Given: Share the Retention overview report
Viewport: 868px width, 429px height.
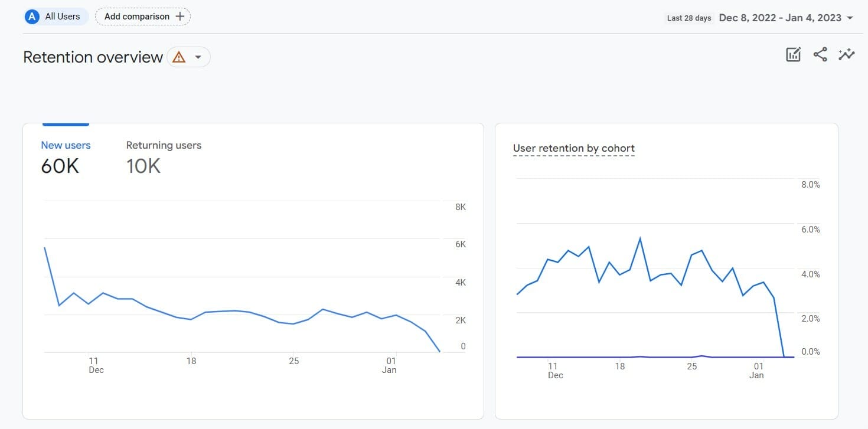Looking at the screenshot, I should 820,54.
